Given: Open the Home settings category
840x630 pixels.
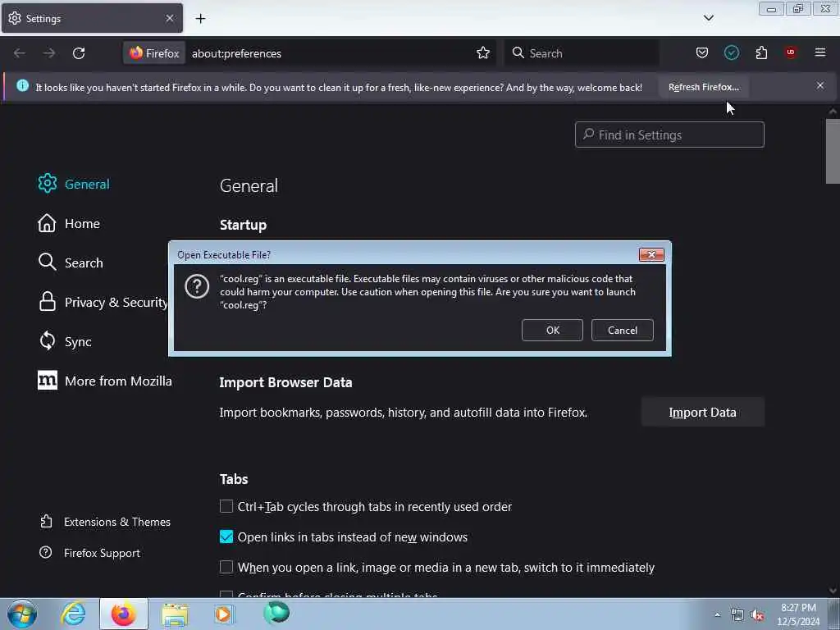Looking at the screenshot, I should (x=69, y=223).
